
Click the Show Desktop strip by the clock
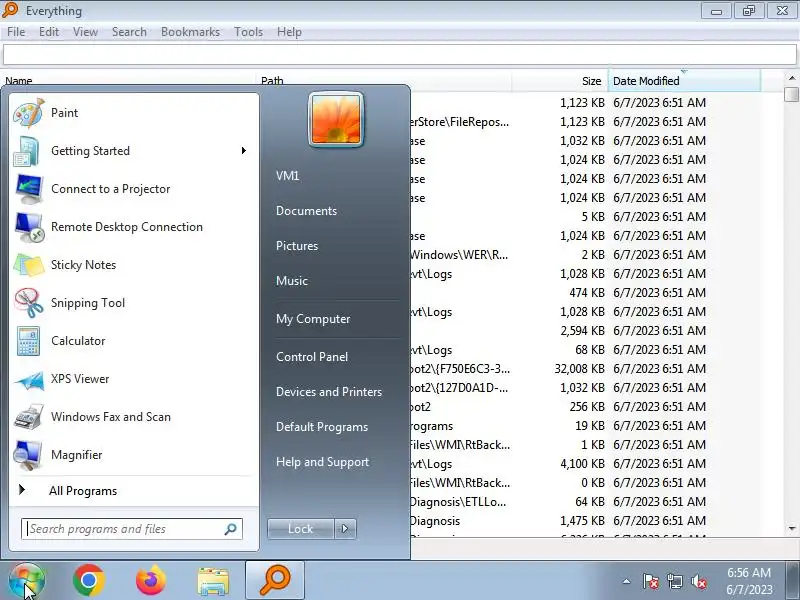tap(793, 580)
